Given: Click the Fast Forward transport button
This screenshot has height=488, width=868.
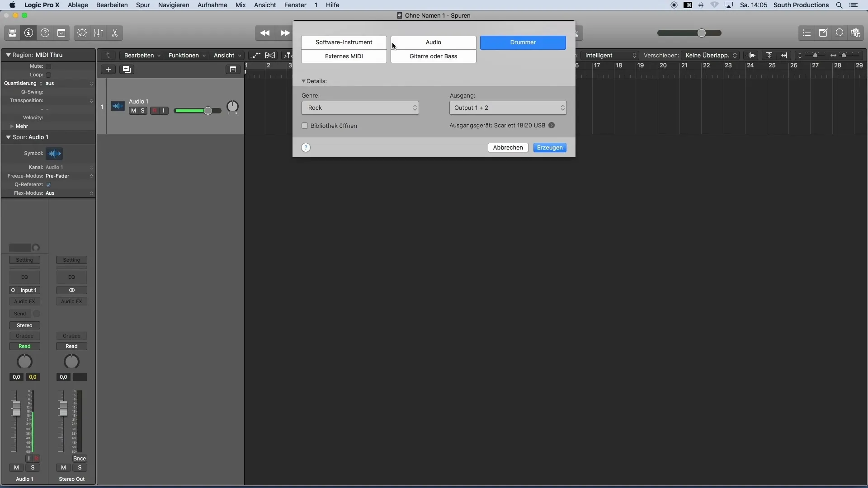Looking at the screenshot, I should (284, 33).
